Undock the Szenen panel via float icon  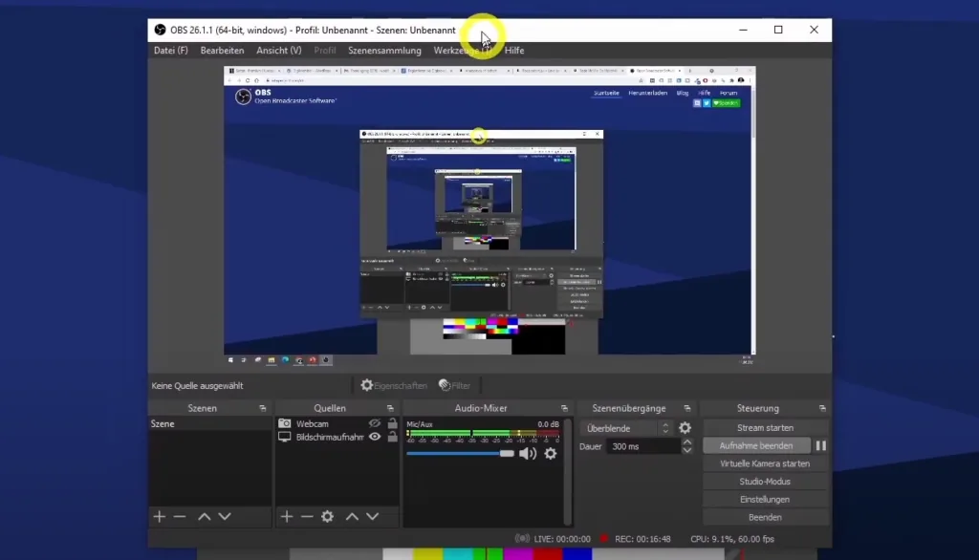[262, 408]
